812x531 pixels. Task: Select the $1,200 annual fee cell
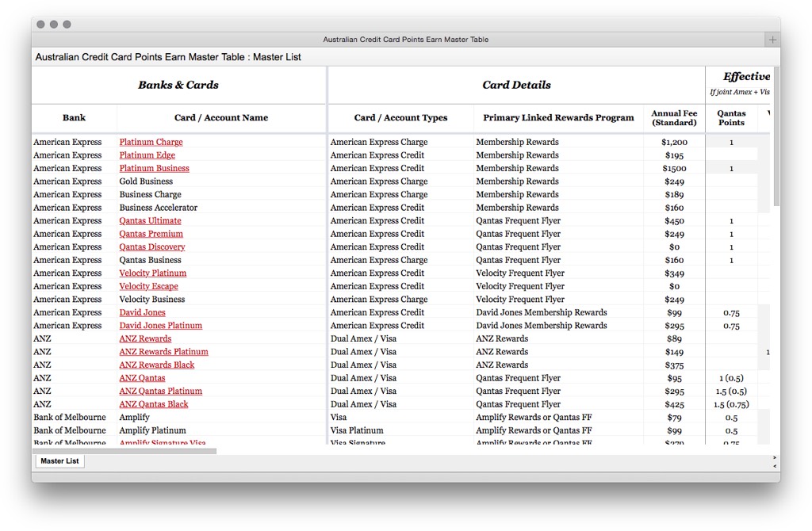coord(674,142)
